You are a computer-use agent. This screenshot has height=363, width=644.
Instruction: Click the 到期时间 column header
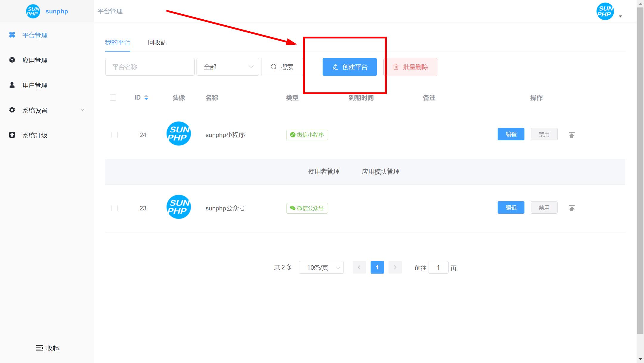pos(361,97)
